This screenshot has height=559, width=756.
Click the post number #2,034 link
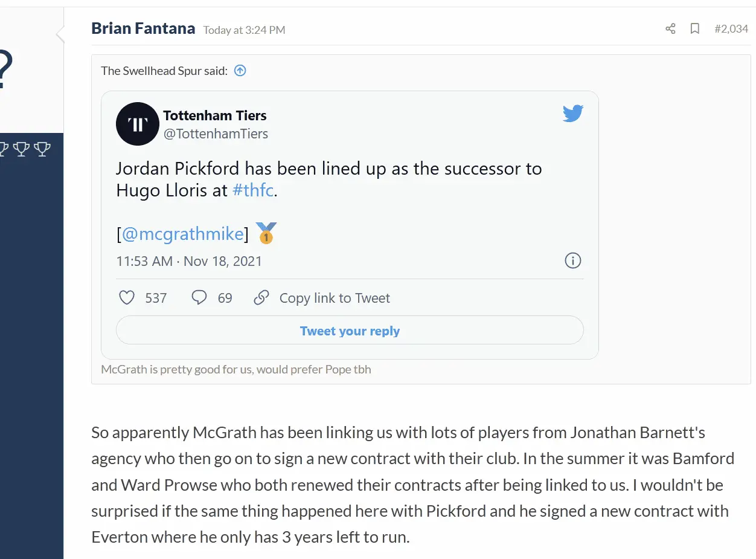tap(731, 28)
